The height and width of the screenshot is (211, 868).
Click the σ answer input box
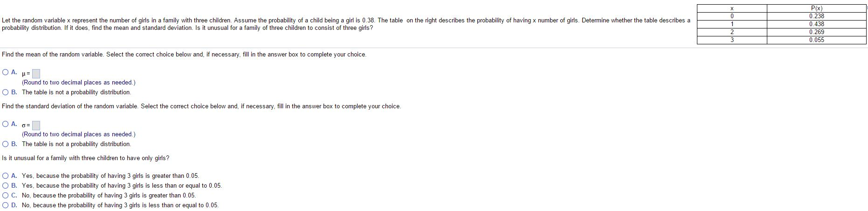point(36,125)
